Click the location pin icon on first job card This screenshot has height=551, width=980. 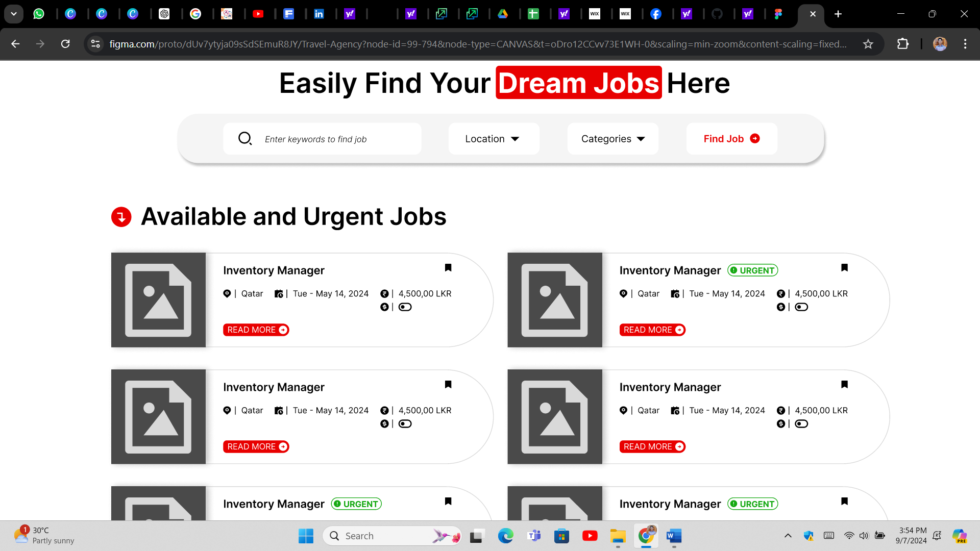[227, 293]
